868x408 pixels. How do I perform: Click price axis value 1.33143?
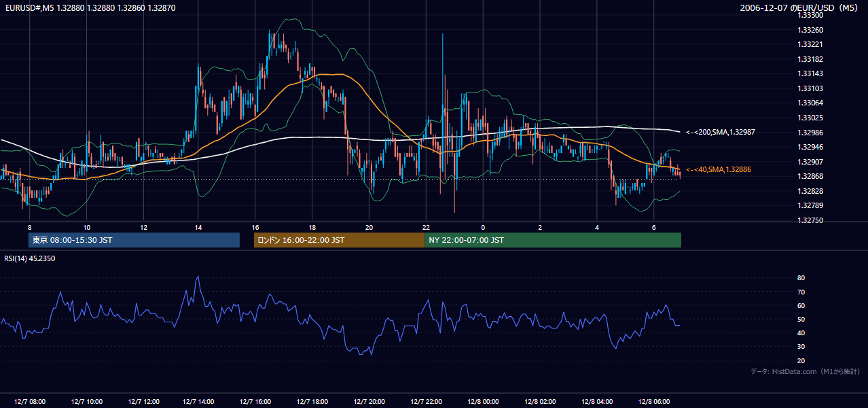[811, 74]
